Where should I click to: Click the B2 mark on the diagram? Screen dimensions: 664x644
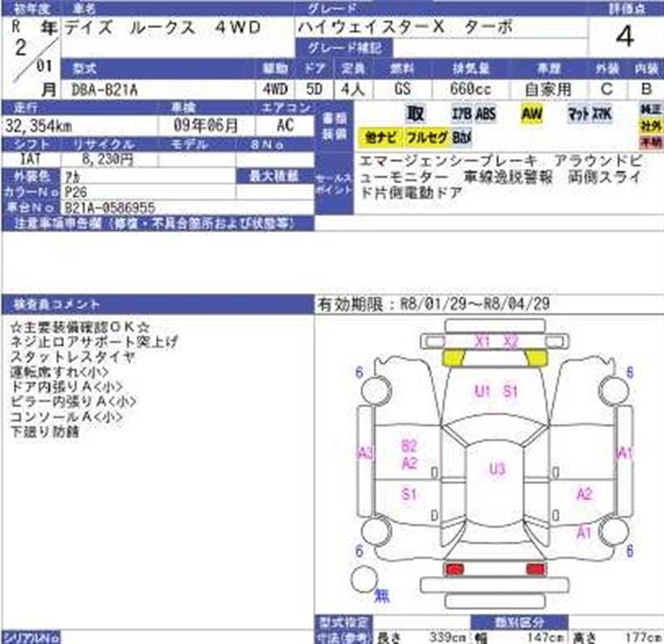click(x=409, y=446)
